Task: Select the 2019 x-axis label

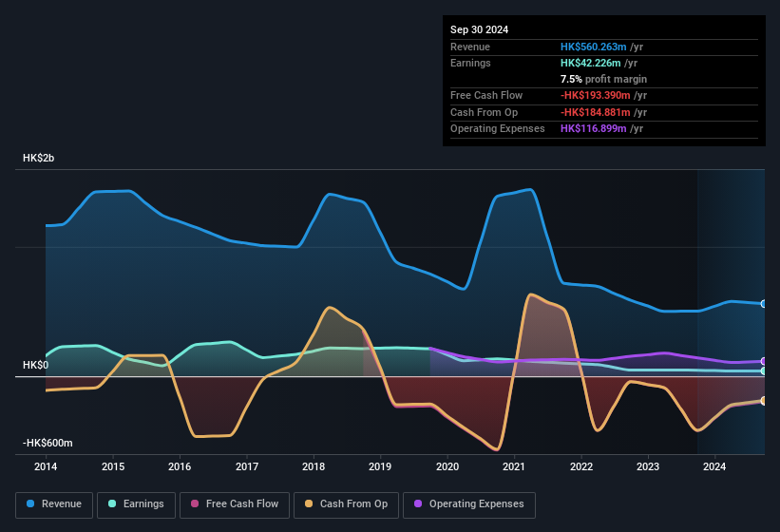Action: point(380,466)
